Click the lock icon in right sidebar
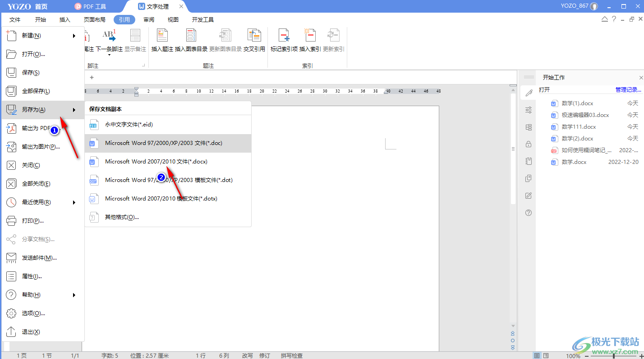 tap(529, 144)
